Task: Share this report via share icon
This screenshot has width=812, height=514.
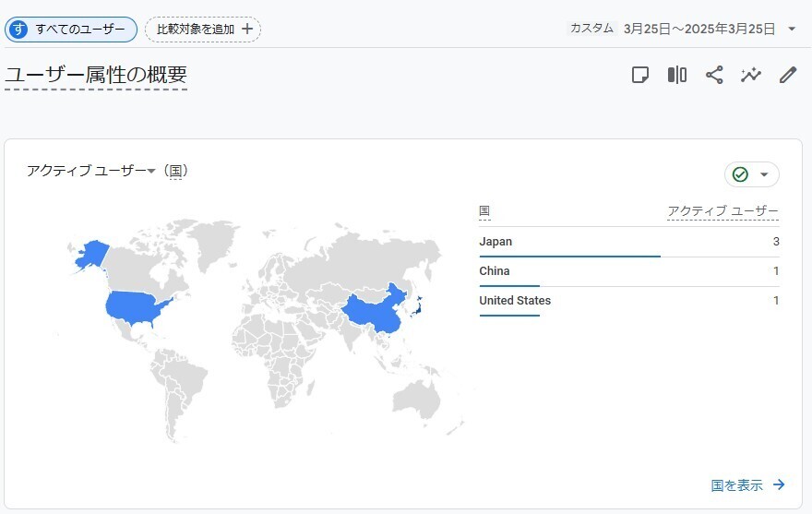Action: 714,75
